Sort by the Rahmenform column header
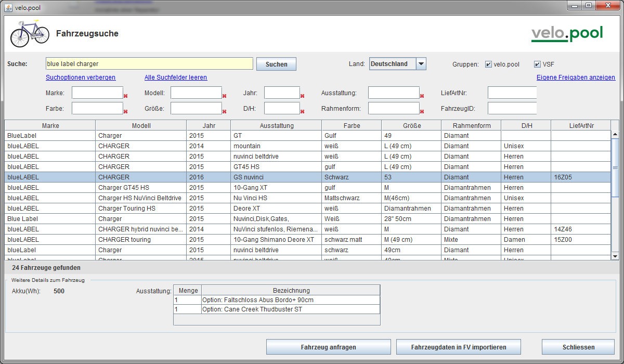The height and width of the screenshot is (364, 624). (x=471, y=125)
